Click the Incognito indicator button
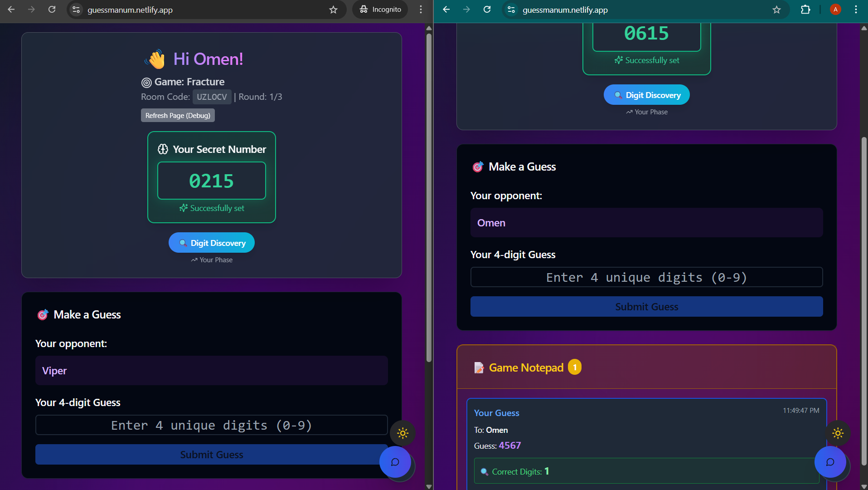868x490 pixels. pyautogui.click(x=380, y=10)
